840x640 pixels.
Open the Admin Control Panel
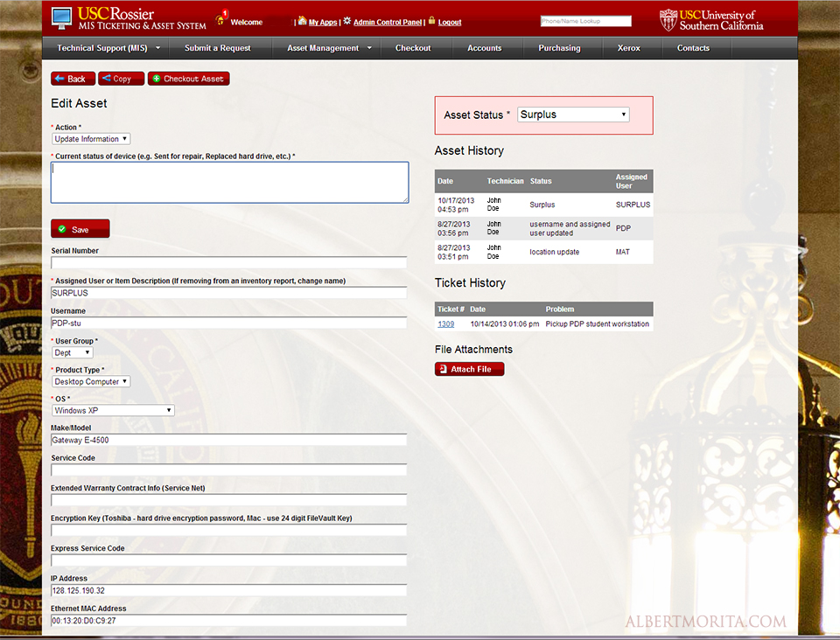pyautogui.click(x=388, y=22)
